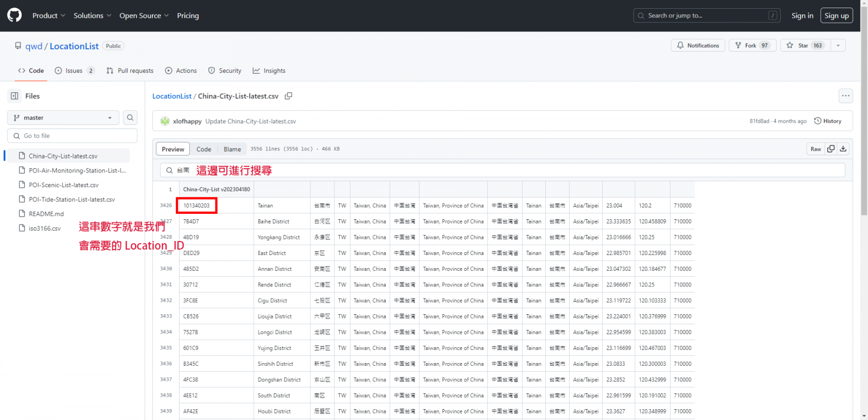Click the Lioujia District cell
The image size is (868, 420).
point(282,316)
